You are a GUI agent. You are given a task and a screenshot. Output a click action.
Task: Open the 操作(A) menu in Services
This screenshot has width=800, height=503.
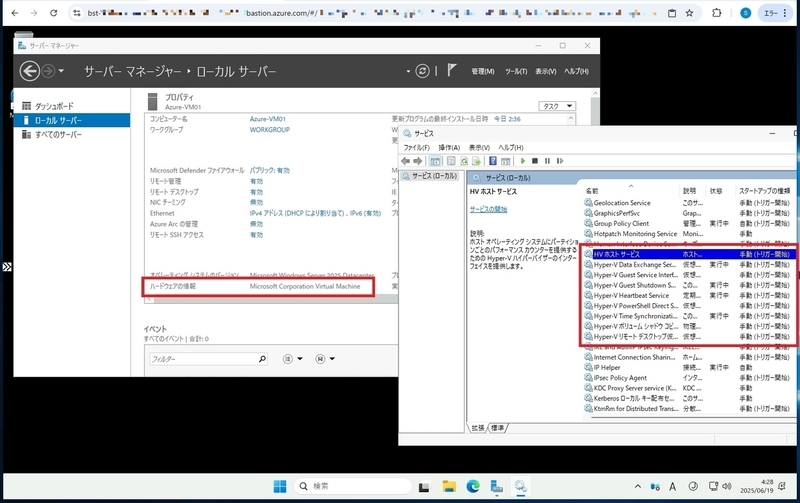[449, 147]
